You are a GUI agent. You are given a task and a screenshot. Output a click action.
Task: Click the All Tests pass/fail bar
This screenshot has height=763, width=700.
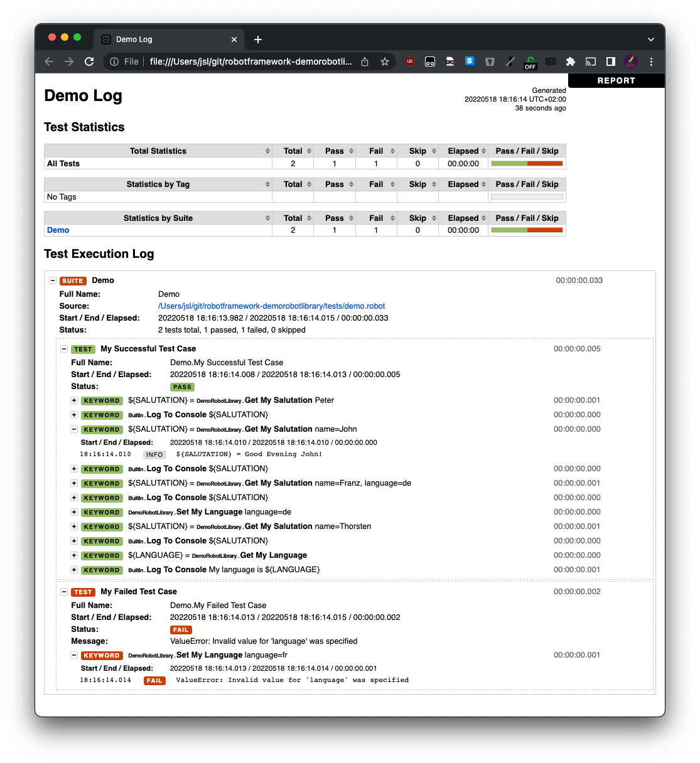(x=527, y=164)
